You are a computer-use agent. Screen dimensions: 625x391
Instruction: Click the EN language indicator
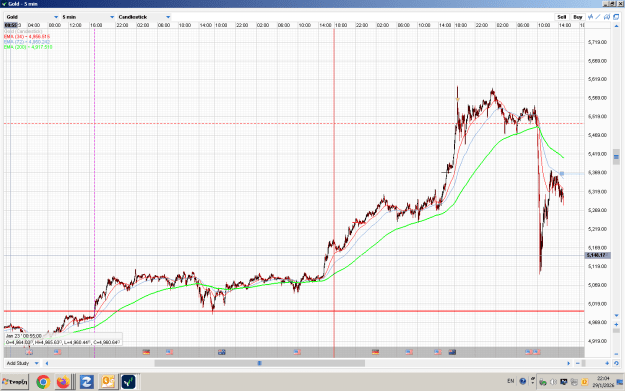(x=511, y=381)
